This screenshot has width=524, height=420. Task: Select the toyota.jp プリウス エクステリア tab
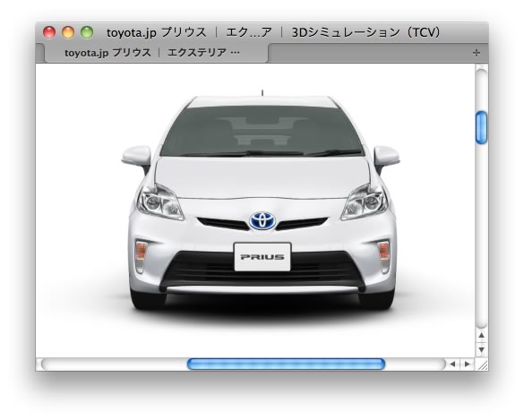(x=156, y=53)
